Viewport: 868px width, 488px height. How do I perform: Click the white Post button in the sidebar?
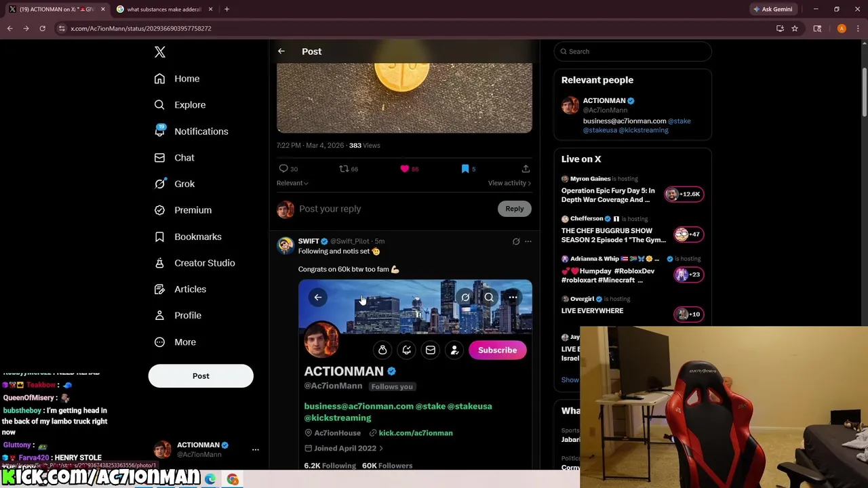tap(201, 376)
